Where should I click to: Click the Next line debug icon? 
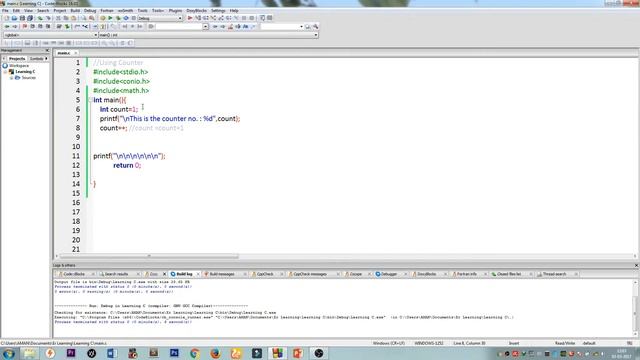click(x=205, y=18)
